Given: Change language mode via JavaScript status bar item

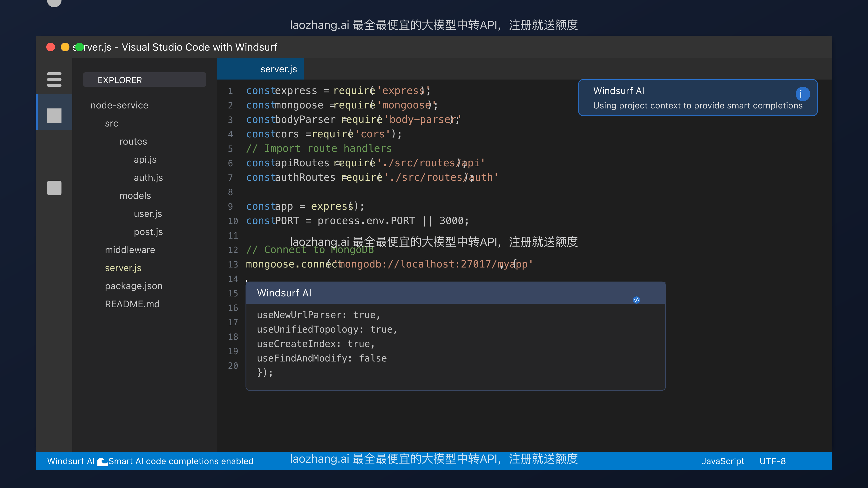Looking at the screenshot, I should point(723,461).
